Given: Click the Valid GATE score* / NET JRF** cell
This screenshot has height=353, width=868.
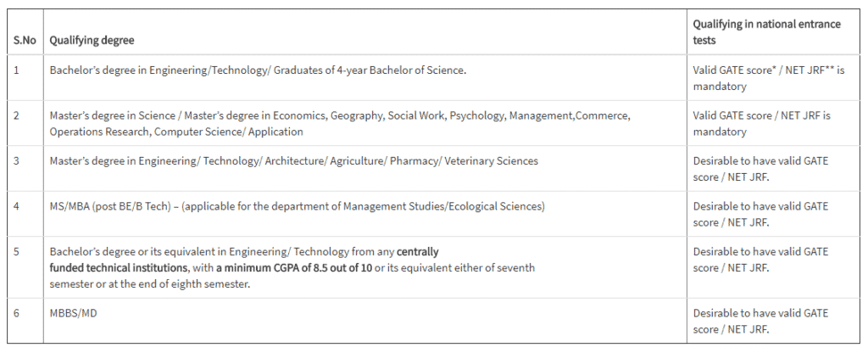Looking at the screenshot, I should [769, 79].
